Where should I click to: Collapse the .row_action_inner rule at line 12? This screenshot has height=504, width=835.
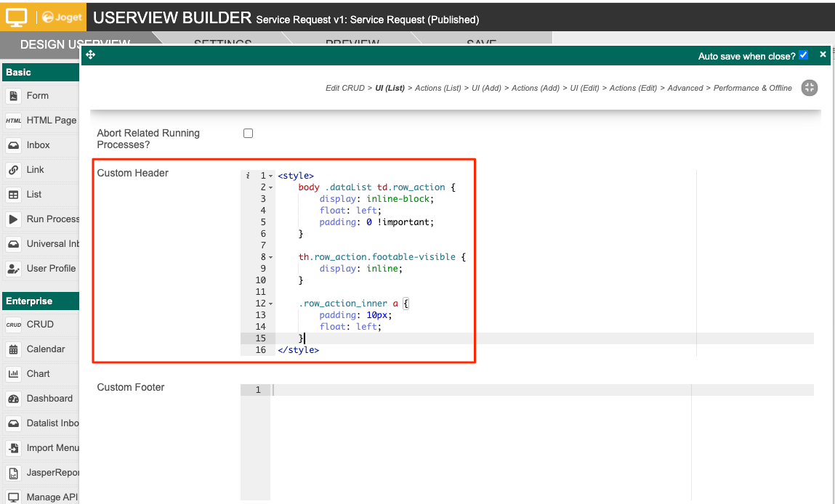tap(271, 304)
